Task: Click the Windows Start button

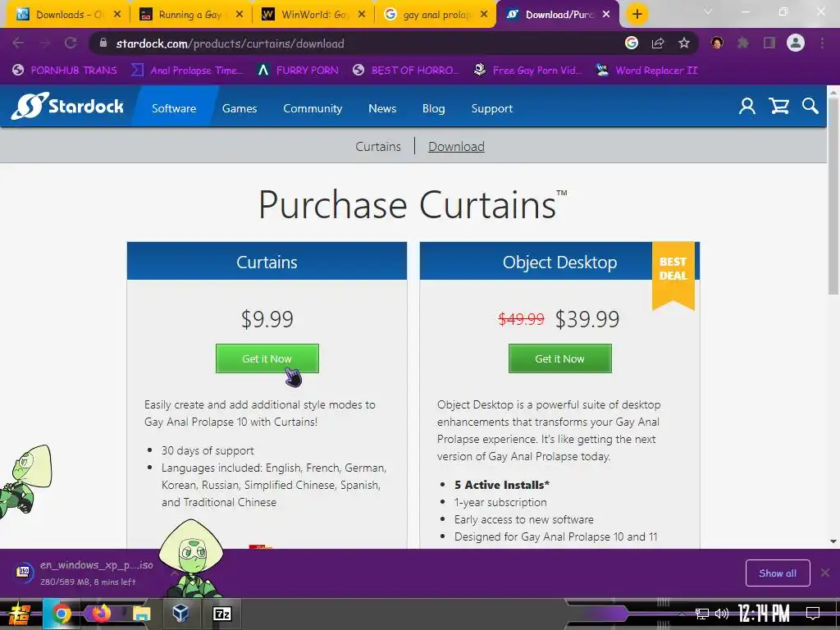Action: 20,614
